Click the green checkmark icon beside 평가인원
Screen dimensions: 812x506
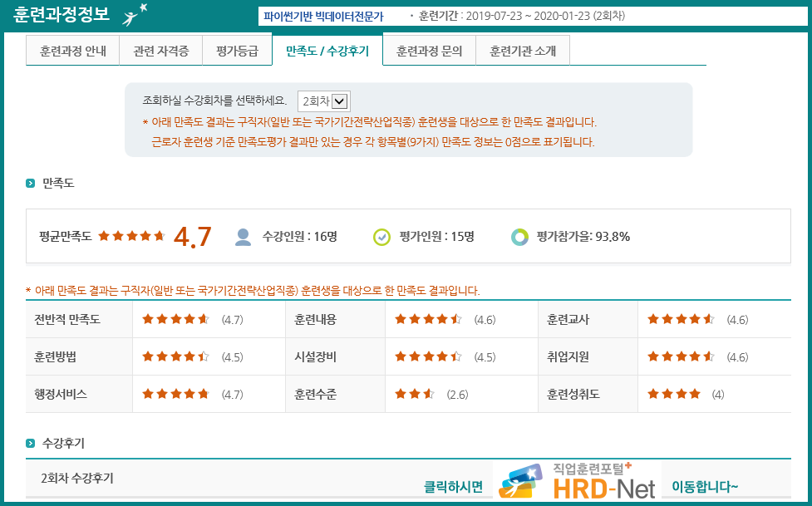(x=381, y=237)
